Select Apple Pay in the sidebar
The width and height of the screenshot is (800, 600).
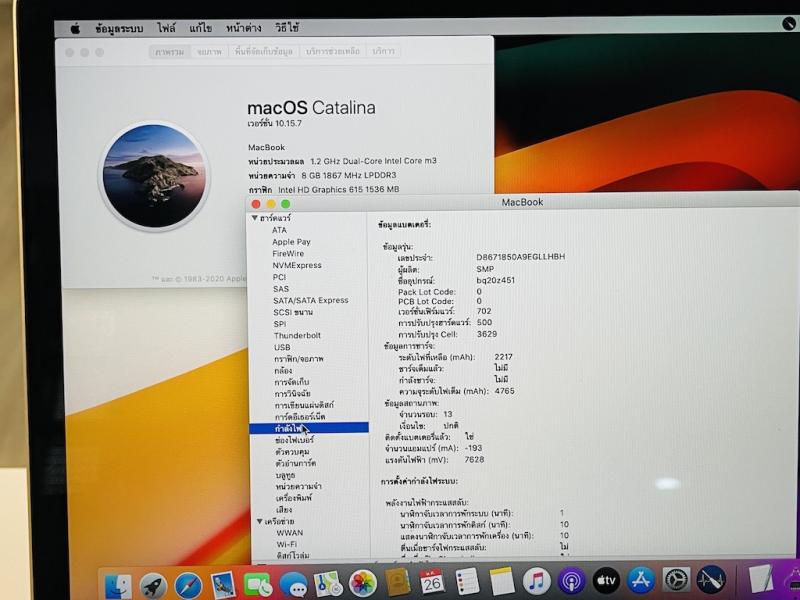291,242
